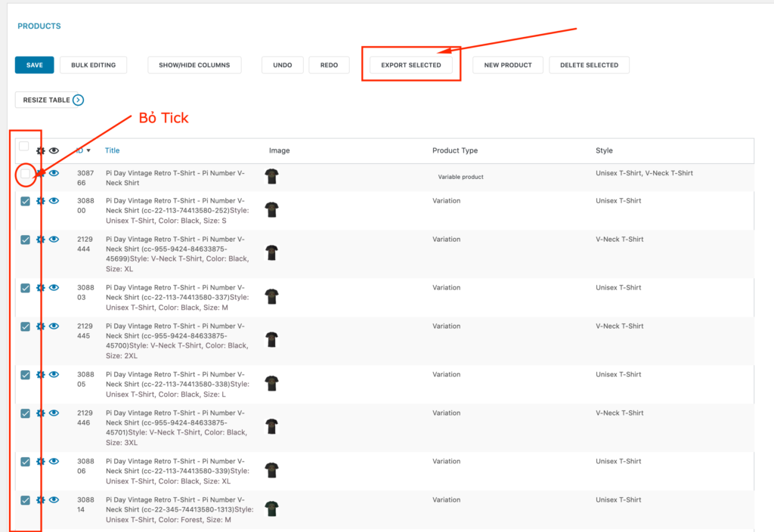Open gear settings for row 308814
774x532 pixels.
pos(41,500)
